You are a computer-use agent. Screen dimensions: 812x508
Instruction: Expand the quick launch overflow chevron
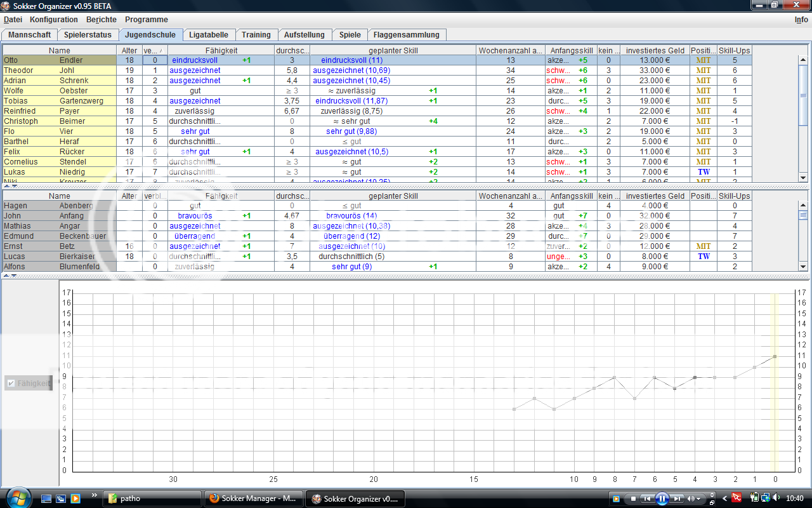pyautogui.click(x=95, y=495)
